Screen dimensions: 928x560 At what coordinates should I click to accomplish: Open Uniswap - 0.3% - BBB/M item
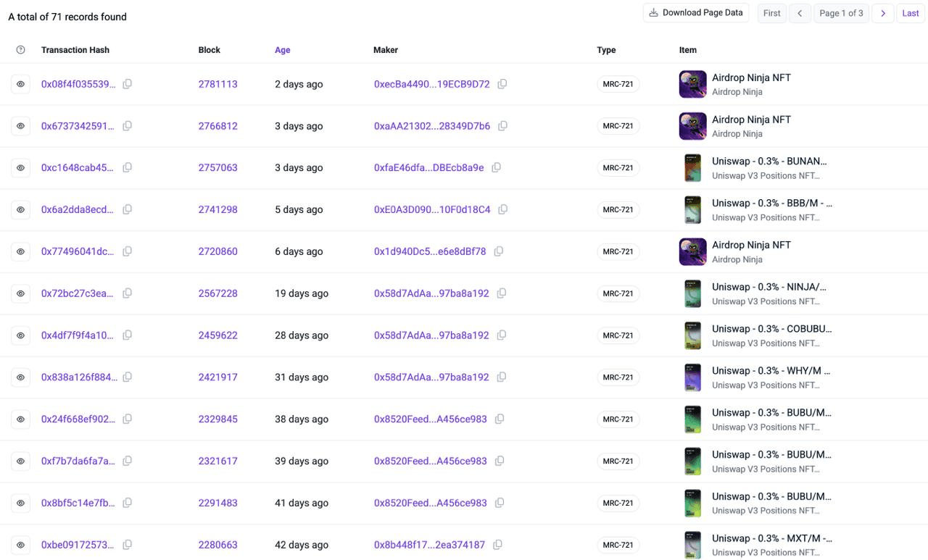click(772, 204)
